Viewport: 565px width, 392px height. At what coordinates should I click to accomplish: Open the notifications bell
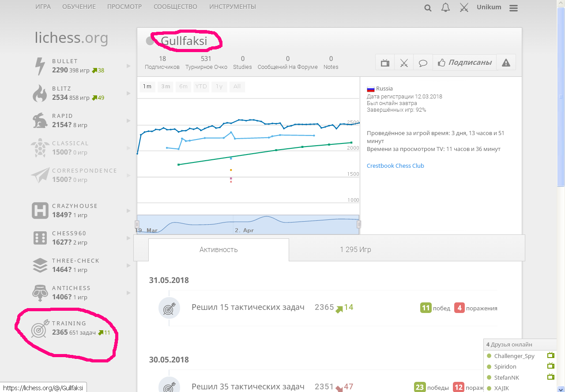coord(446,8)
